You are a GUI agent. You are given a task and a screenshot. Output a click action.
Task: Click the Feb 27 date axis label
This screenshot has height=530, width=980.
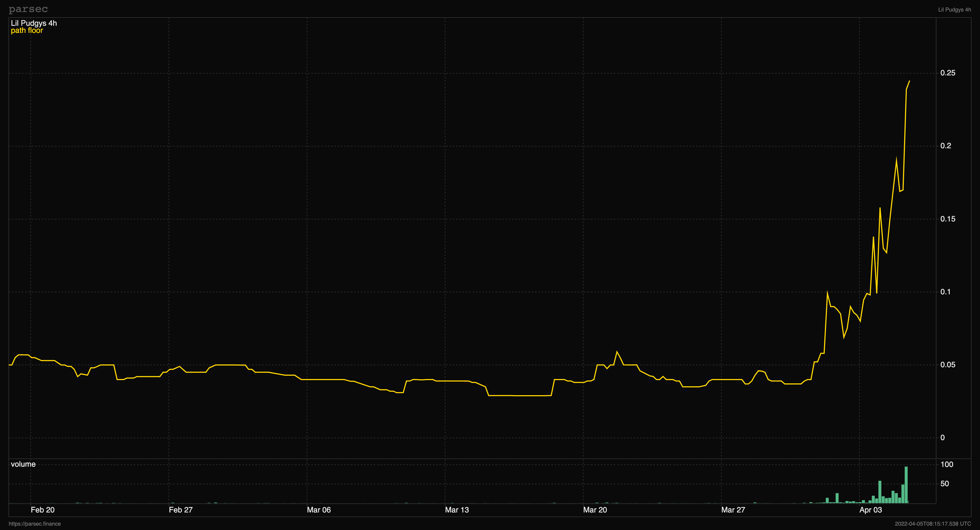181,510
